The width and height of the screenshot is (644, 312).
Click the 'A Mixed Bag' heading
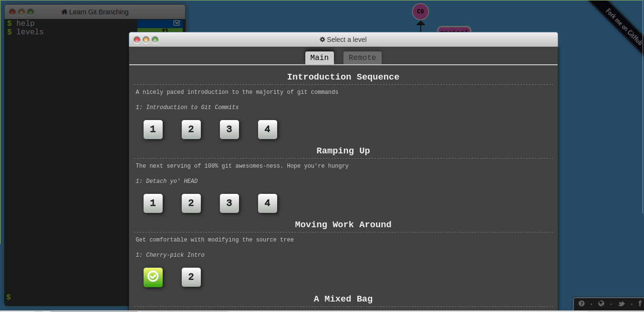click(343, 299)
